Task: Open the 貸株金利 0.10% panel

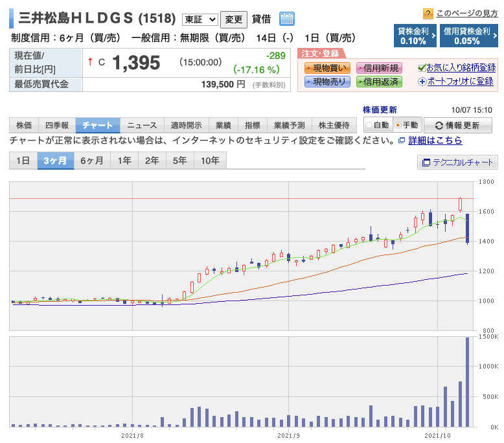Action: (415, 36)
